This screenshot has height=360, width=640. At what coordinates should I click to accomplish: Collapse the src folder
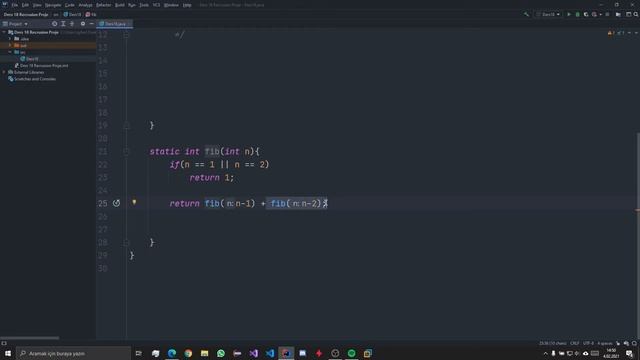click(x=10, y=52)
